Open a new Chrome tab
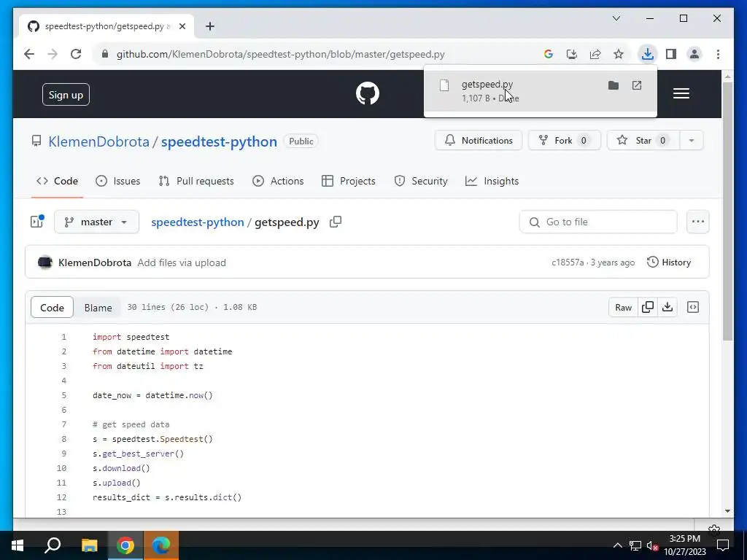Viewport: 747px width, 560px height. (x=210, y=26)
